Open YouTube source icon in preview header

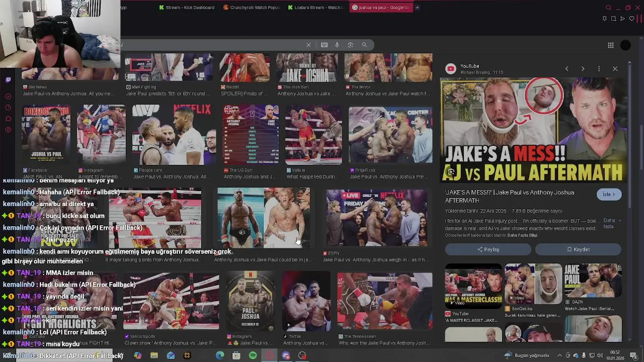[451, 69]
